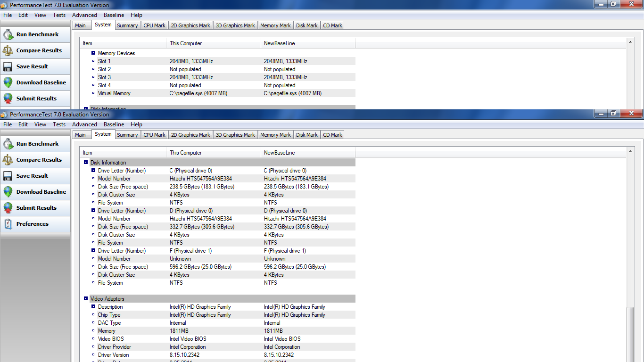Switch to the Memory Mark tab in the back window
The image size is (644, 362).
275,25
